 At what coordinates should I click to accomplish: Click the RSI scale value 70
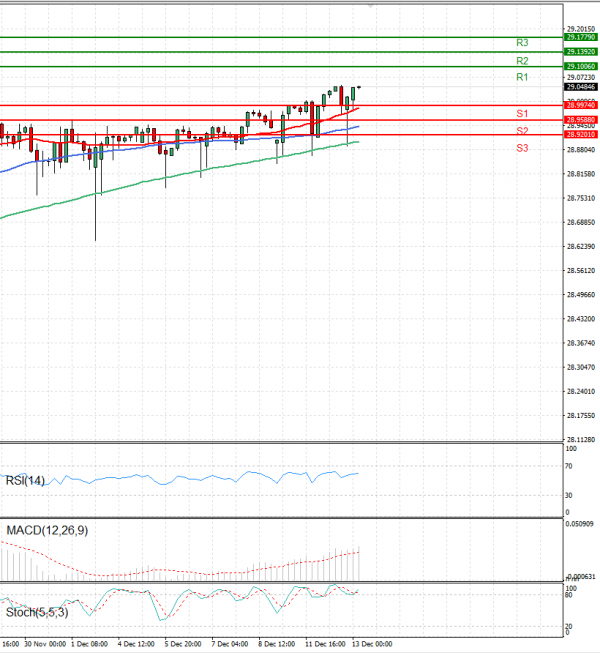point(569,466)
